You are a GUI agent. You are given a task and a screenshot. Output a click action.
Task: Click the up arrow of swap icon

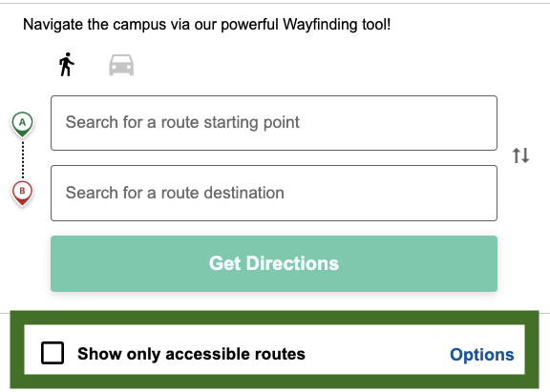[517, 155]
